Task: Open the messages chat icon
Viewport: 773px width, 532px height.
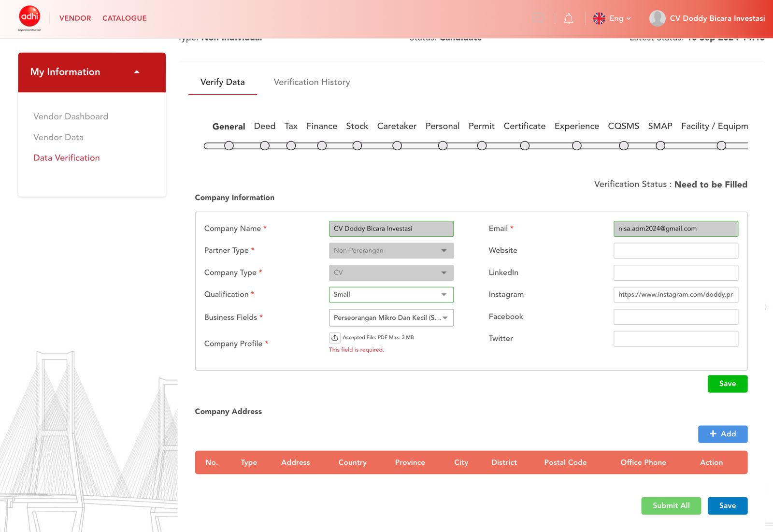Action: coord(538,18)
